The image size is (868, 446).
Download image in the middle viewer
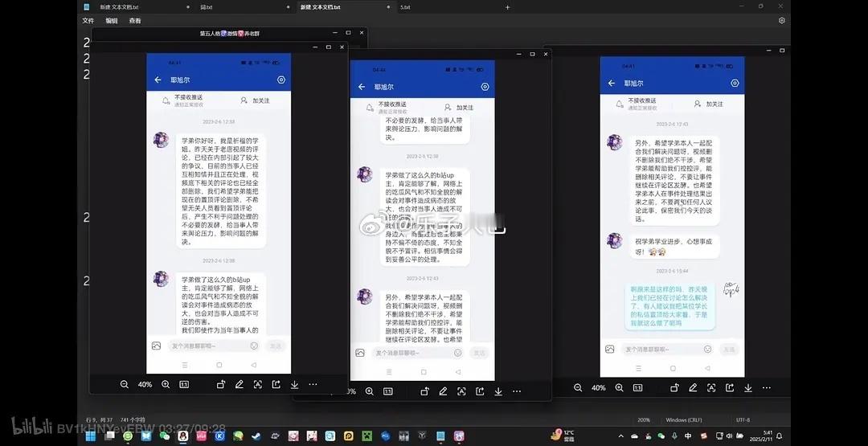[498, 391]
